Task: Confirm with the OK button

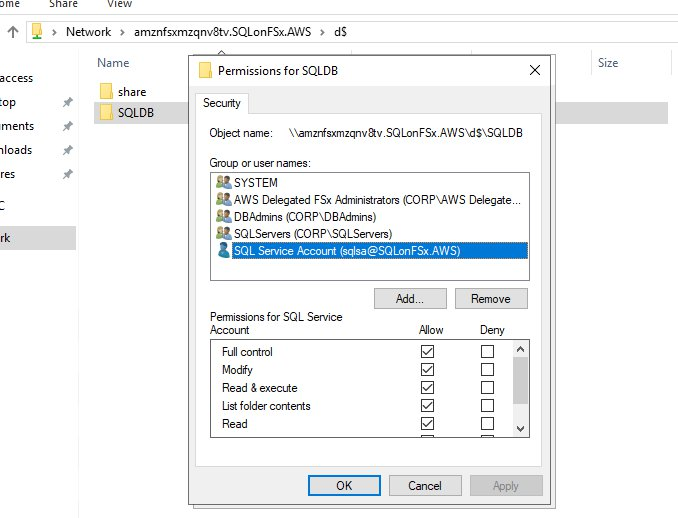Action: click(344, 486)
